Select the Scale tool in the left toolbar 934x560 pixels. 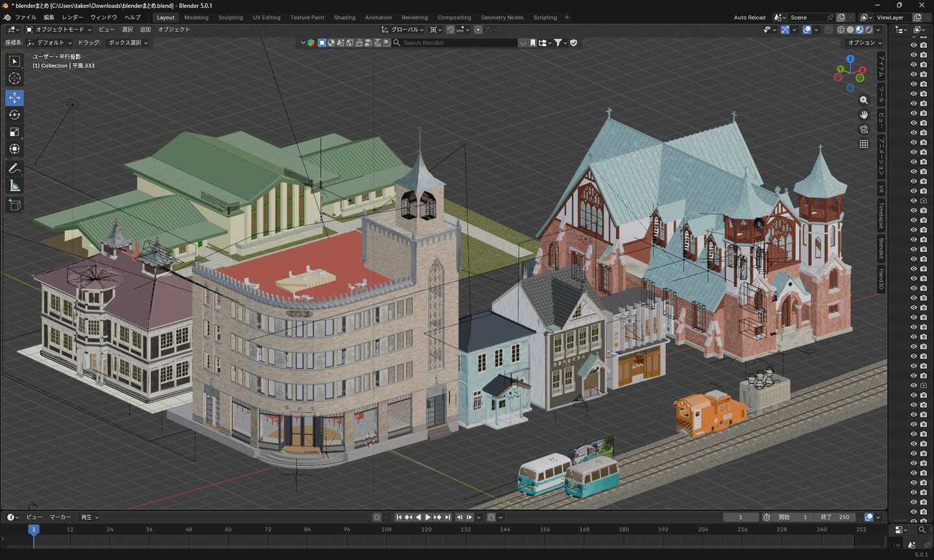[14, 132]
